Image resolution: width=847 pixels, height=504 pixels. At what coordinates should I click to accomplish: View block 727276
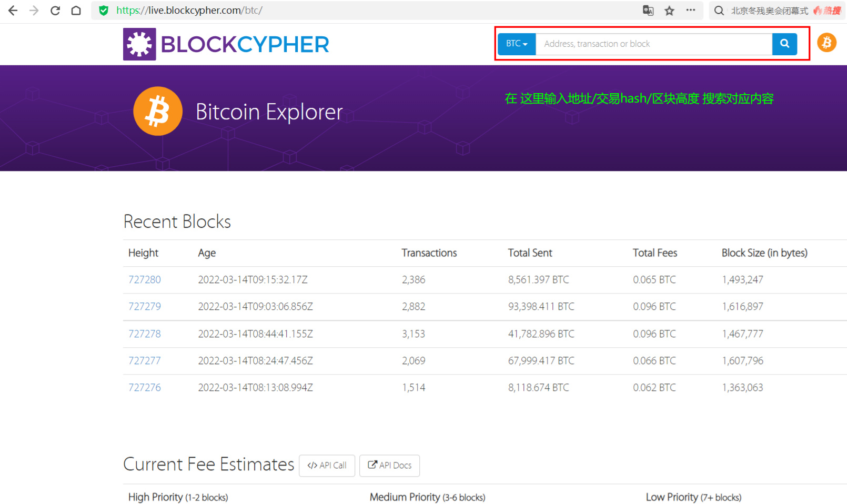145,388
